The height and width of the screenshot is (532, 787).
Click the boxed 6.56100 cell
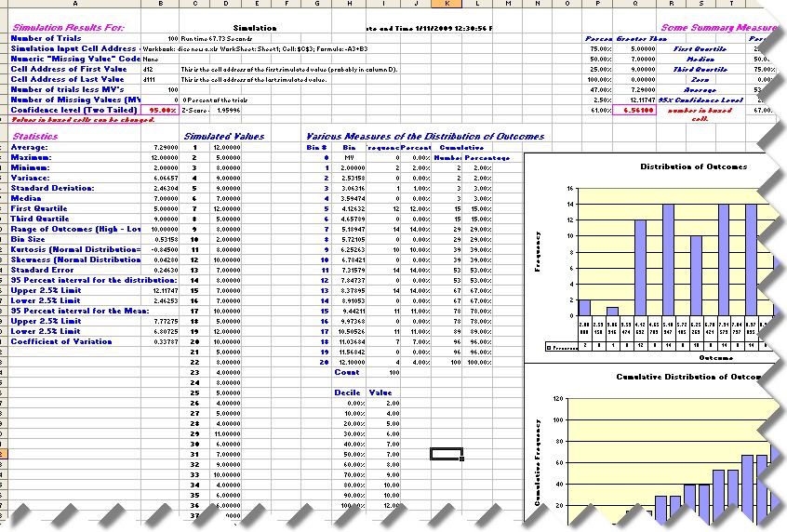[635, 110]
